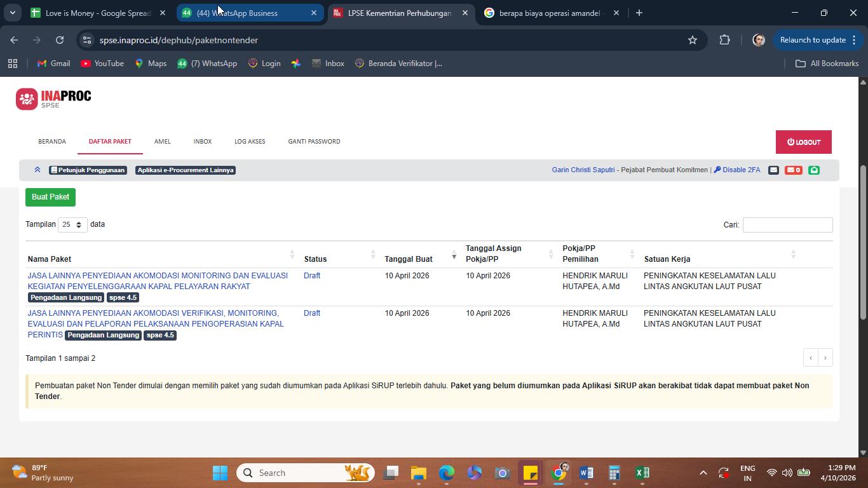This screenshot has width=868, height=488.
Task: Open Pengoperasian Kapal Perintis package link
Action: [x=156, y=324]
